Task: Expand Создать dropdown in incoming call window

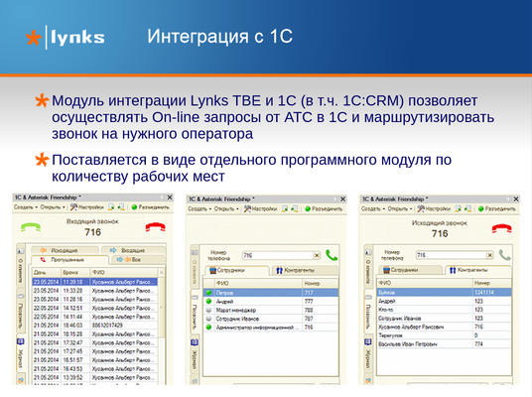Action: click(26, 207)
